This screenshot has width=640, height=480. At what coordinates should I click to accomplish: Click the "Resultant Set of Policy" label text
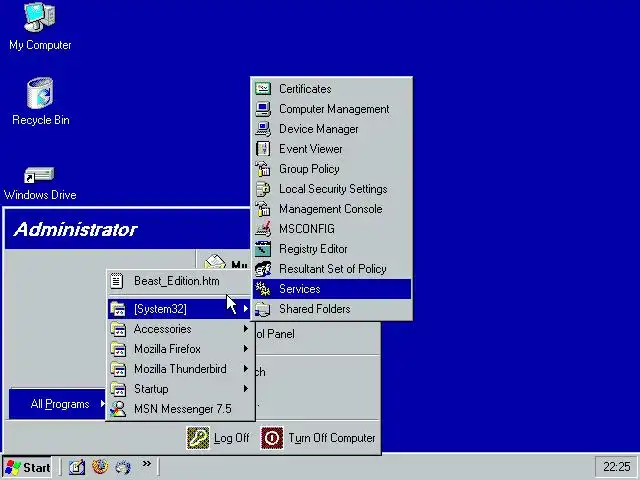coord(333,269)
